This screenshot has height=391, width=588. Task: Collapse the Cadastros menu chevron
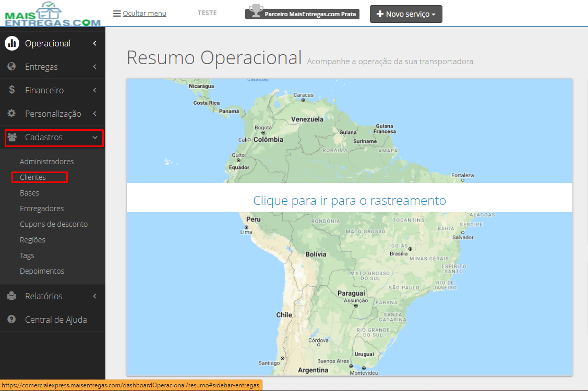(x=95, y=138)
